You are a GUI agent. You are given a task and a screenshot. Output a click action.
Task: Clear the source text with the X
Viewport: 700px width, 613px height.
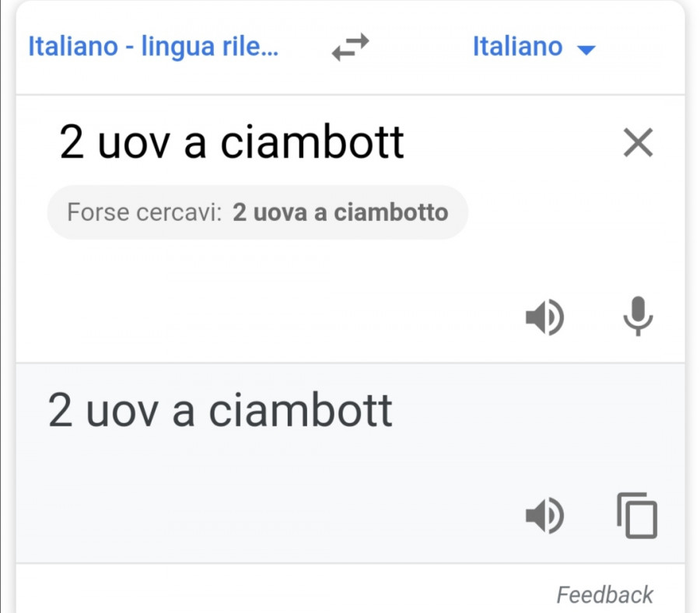click(x=639, y=143)
